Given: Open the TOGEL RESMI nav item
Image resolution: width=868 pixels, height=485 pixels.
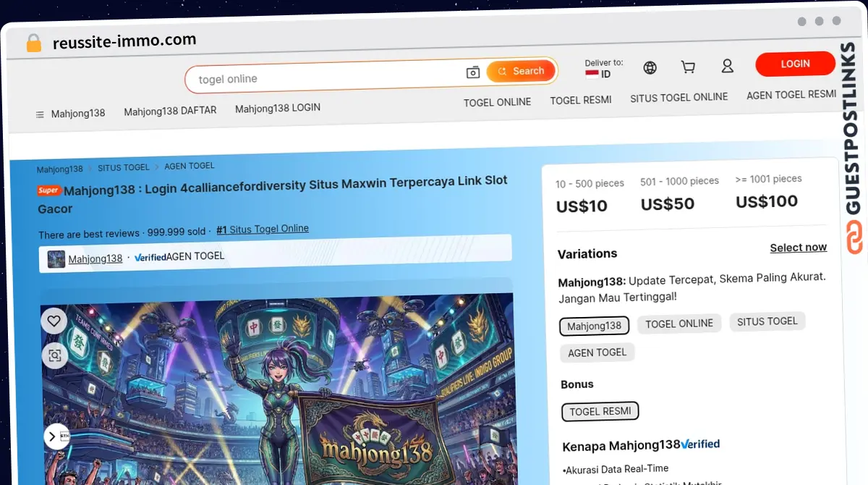Looking at the screenshot, I should point(581,100).
